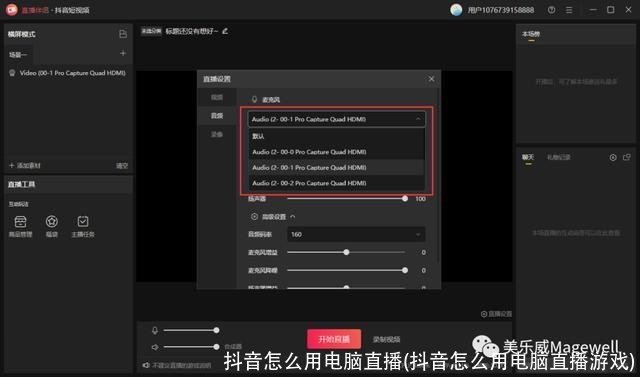Choose Audio (2- 00-0 Pro Capture Quad HDMI)
Image resolution: width=640 pixels, height=377 pixels.
point(337,152)
